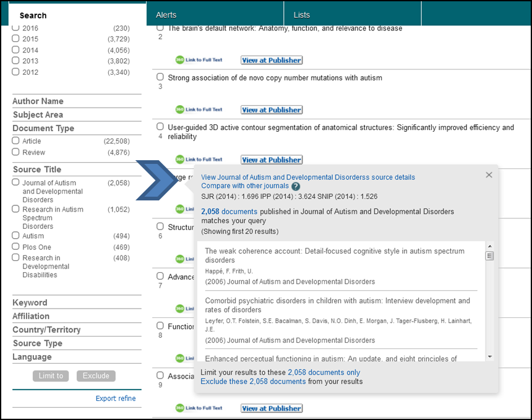Check the Article document type box
532x420 pixels.
pyautogui.click(x=16, y=141)
